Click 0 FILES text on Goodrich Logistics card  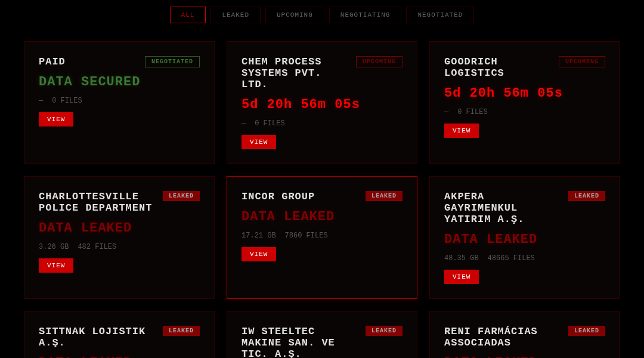472,112
